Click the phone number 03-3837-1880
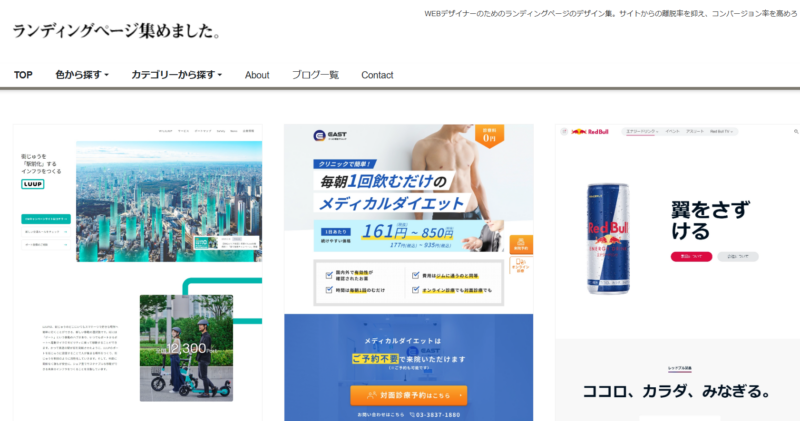Screen dimensions: 800x421 coord(438,415)
